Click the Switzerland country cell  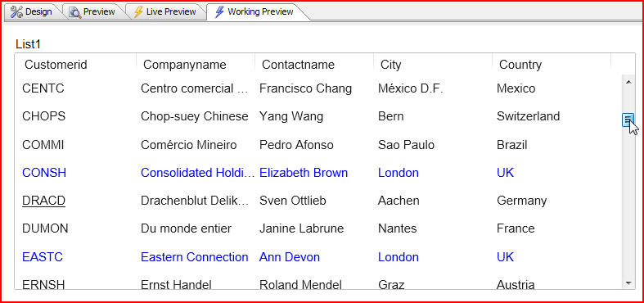click(x=528, y=116)
